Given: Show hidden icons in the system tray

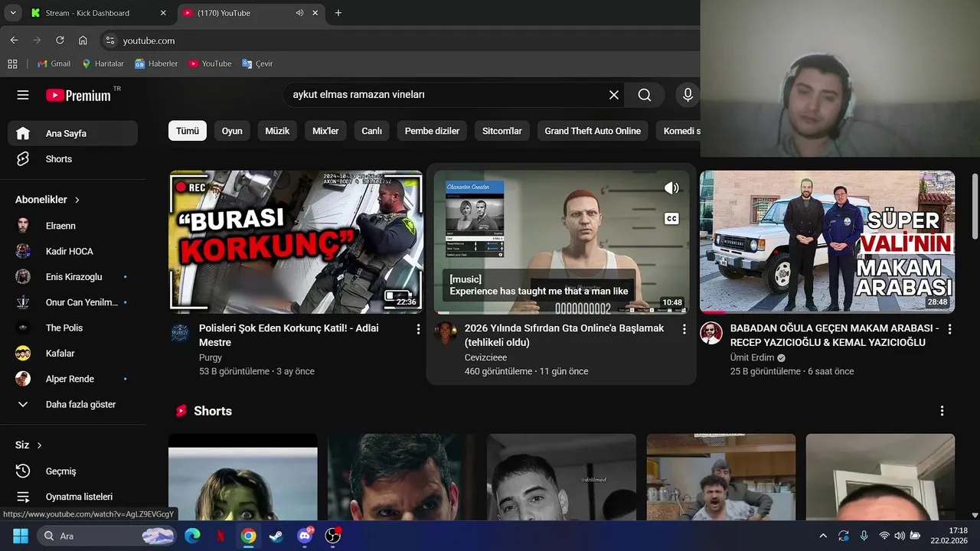Looking at the screenshot, I should pos(823,536).
